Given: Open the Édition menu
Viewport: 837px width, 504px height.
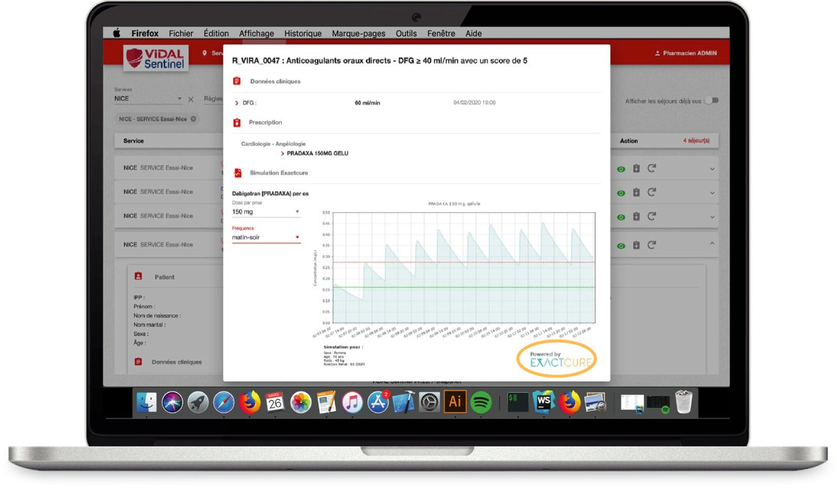Looking at the screenshot, I should click(x=216, y=33).
